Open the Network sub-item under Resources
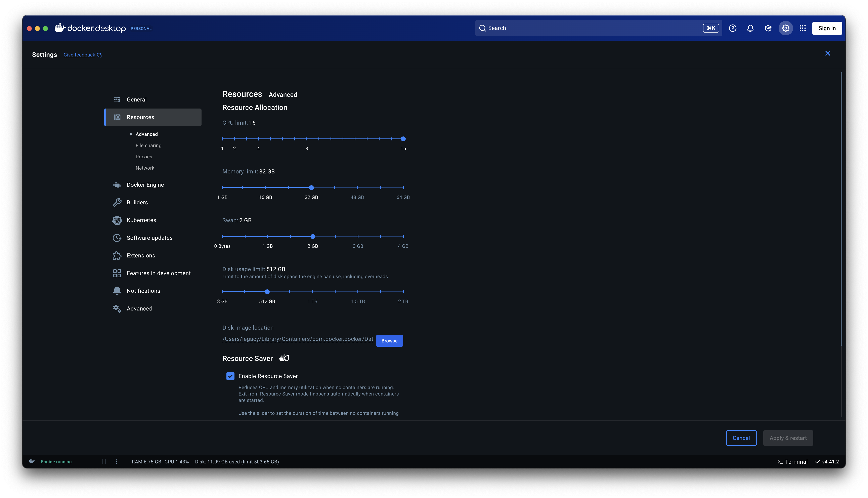The image size is (868, 498). 145,168
